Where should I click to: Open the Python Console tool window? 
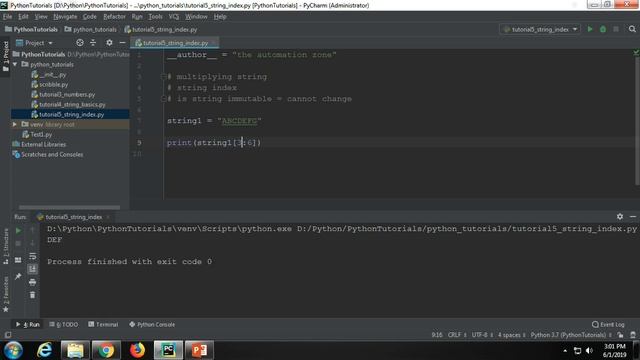coord(152,324)
